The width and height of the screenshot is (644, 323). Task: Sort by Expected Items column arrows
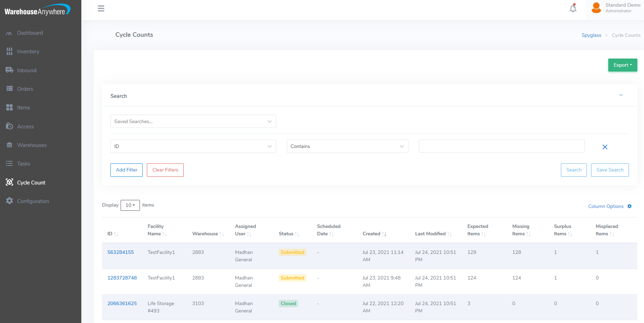[x=483, y=234]
